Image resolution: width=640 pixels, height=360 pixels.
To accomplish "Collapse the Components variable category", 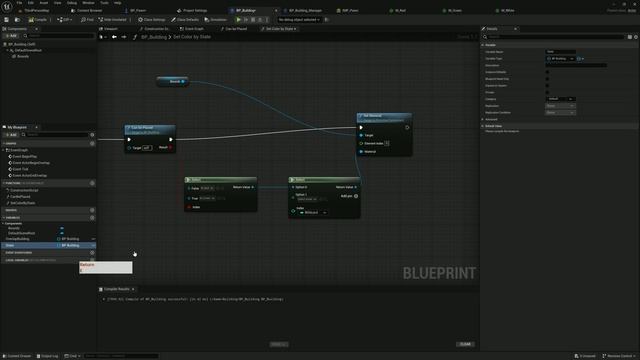I will (4, 224).
